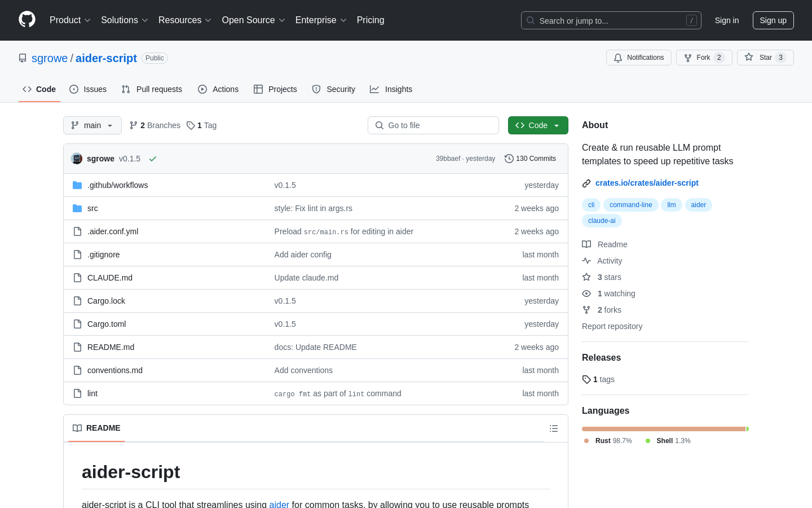Click the file icon next to .gitignore
The height and width of the screenshot is (508, 812).
[77, 255]
